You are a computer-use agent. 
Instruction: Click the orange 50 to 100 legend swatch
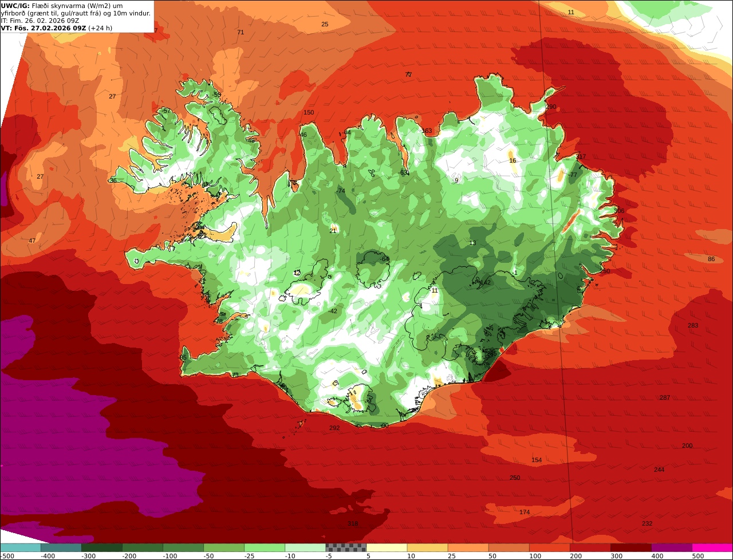click(x=509, y=547)
